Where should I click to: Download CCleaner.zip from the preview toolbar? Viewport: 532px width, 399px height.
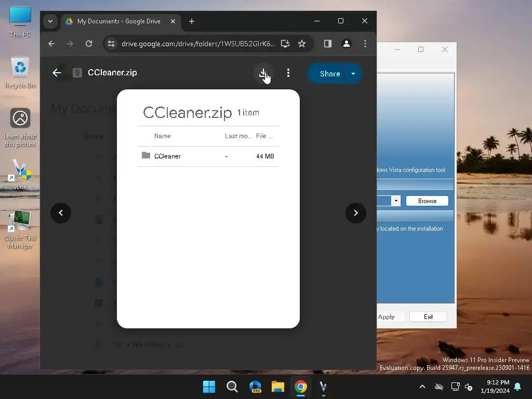pos(263,73)
